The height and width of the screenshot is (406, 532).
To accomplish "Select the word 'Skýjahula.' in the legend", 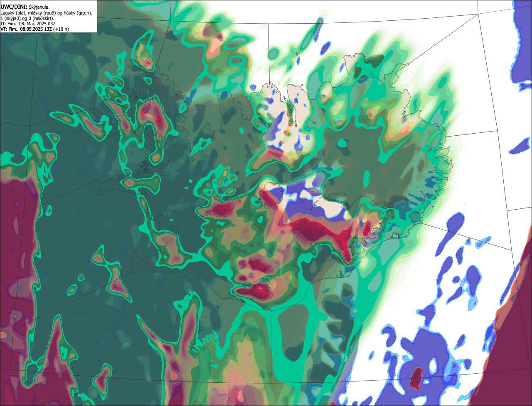I will coord(39,7).
